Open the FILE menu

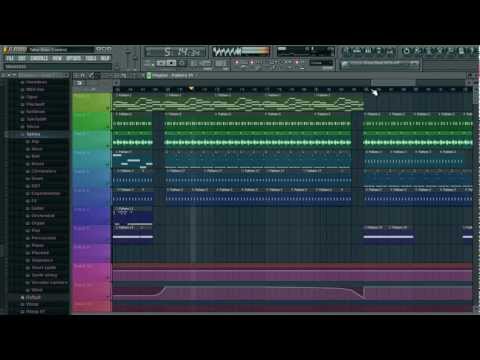tap(10, 58)
